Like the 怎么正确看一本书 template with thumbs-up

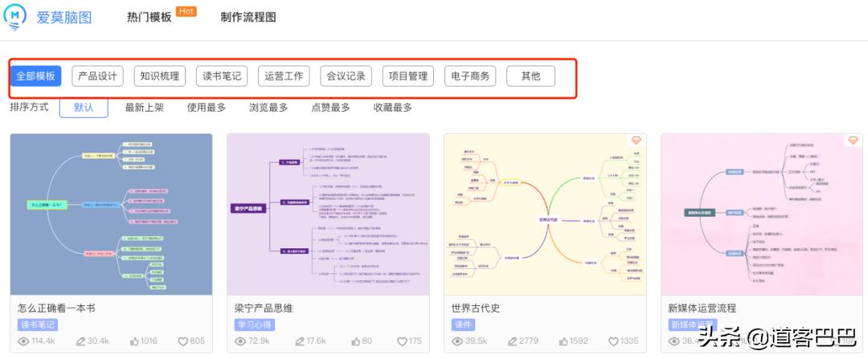tap(134, 341)
